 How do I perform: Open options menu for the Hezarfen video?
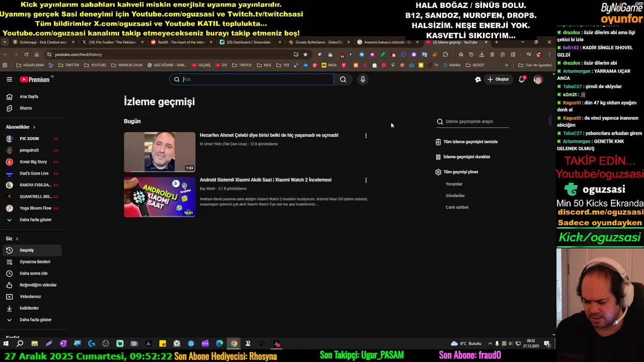click(366, 136)
